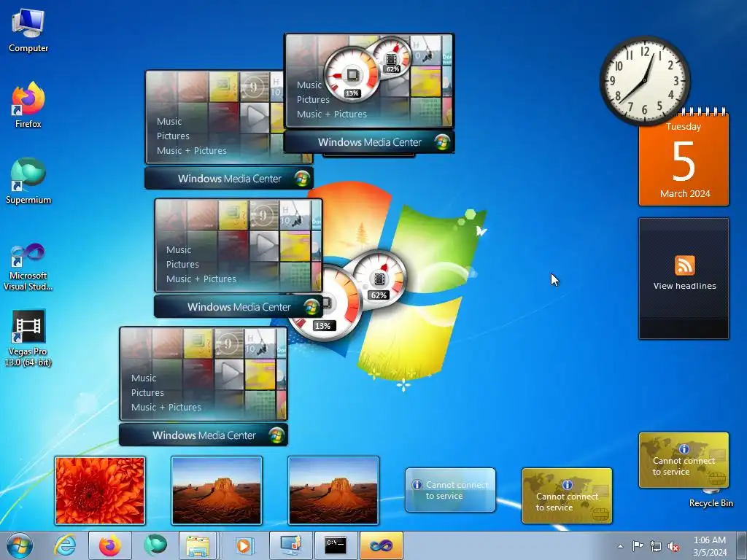
Task: Click the Firefox taskbar button
Action: click(x=109, y=545)
